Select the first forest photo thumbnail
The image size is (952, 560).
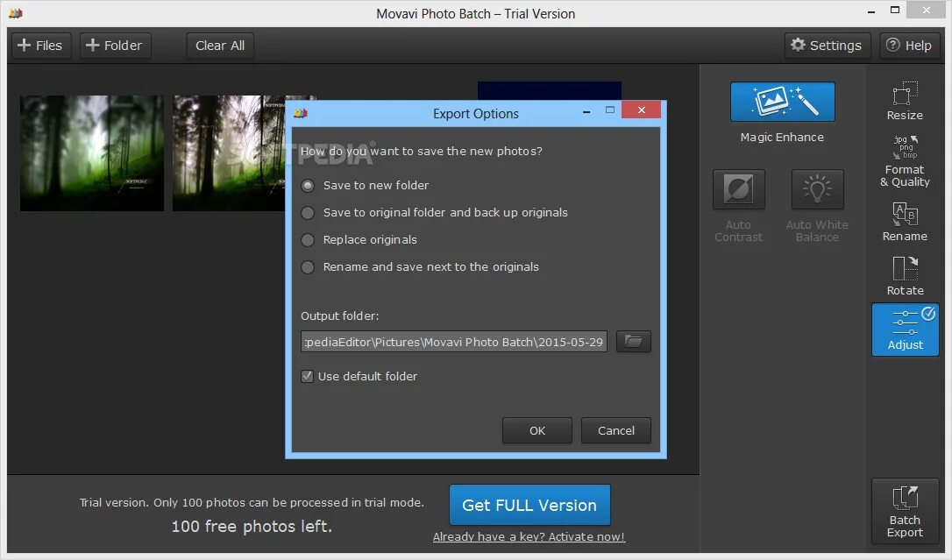click(x=92, y=152)
